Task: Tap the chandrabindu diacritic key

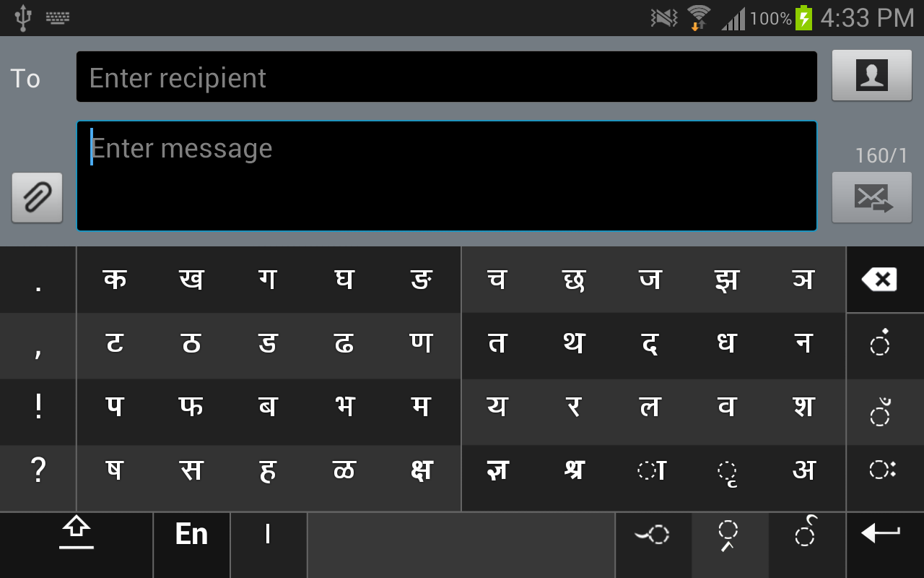Action: pyautogui.click(x=885, y=412)
